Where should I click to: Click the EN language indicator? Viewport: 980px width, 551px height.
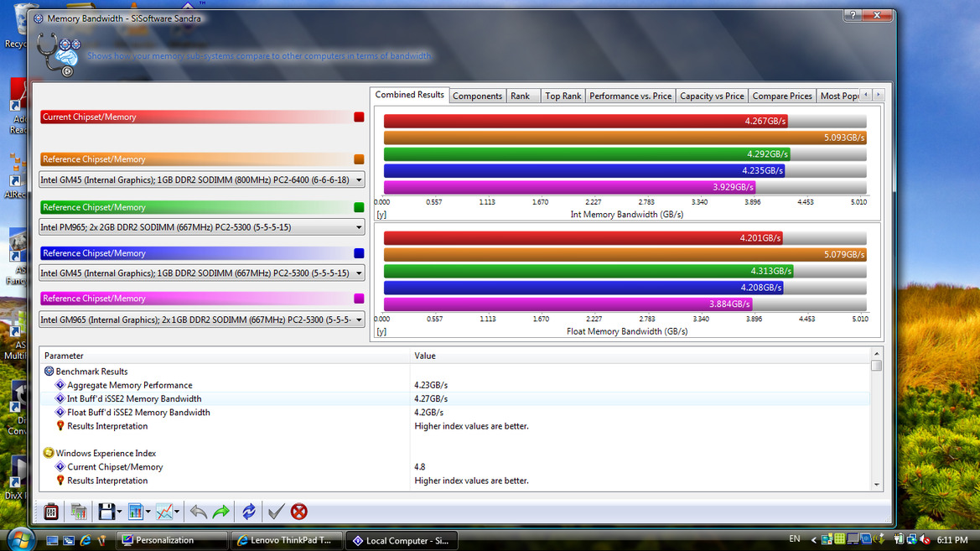tap(795, 538)
